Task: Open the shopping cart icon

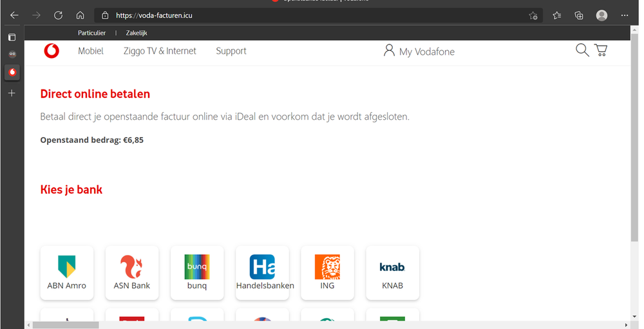Action: coord(601,50)
